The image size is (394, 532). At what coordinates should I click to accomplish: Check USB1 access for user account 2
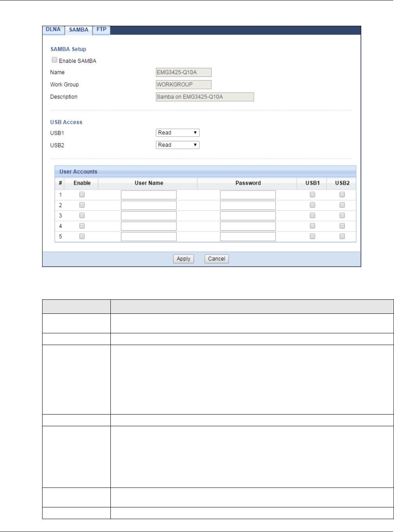point(312,205)
